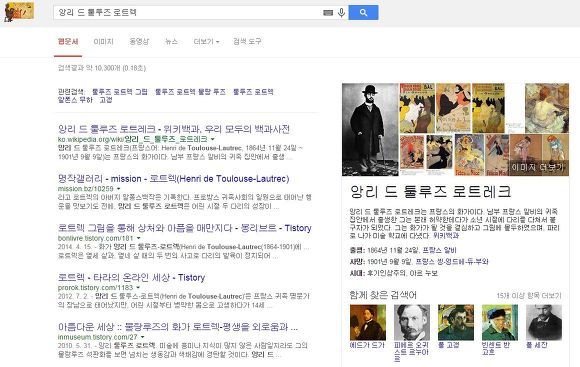This screenshot has height=367, width=580.
Task: Click the 폴 고갱 portrait thumbnail
Action: coord(456,323)
